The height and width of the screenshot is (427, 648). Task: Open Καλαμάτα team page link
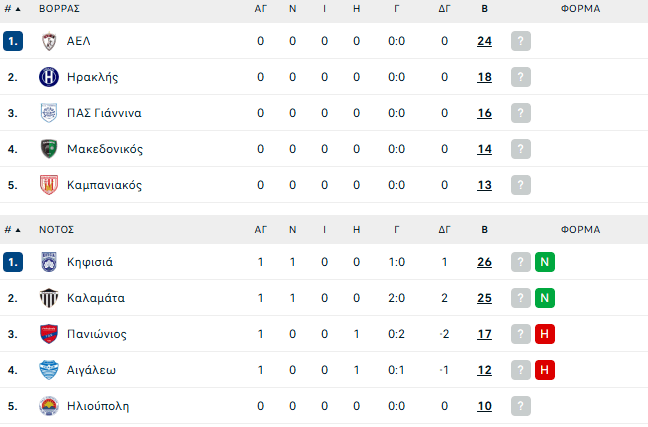point(95,298)
